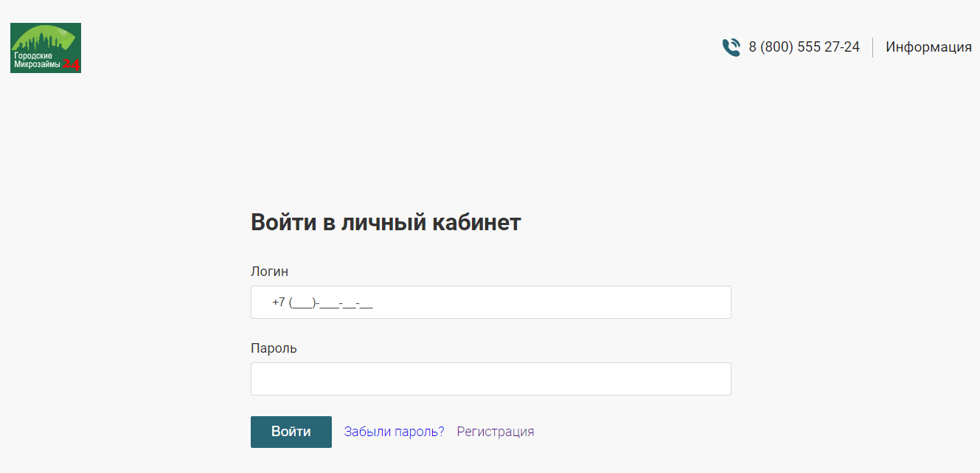Call the number 8 (800) 555 27-24

point(804,47)
